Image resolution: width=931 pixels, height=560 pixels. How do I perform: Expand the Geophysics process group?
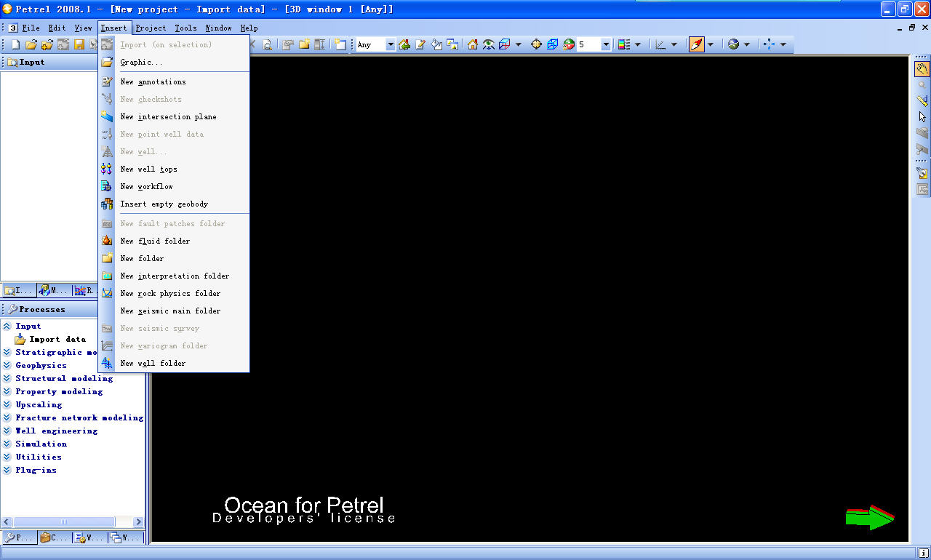(x=7, y=366)
